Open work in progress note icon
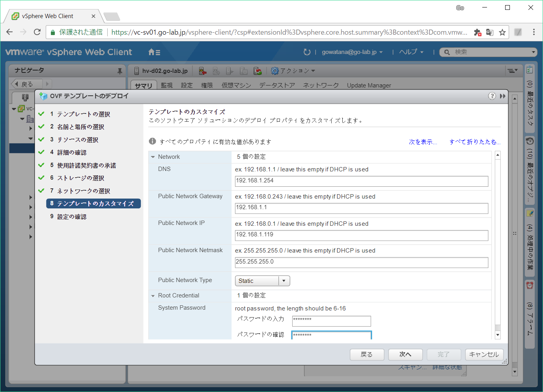 (530, 213)
